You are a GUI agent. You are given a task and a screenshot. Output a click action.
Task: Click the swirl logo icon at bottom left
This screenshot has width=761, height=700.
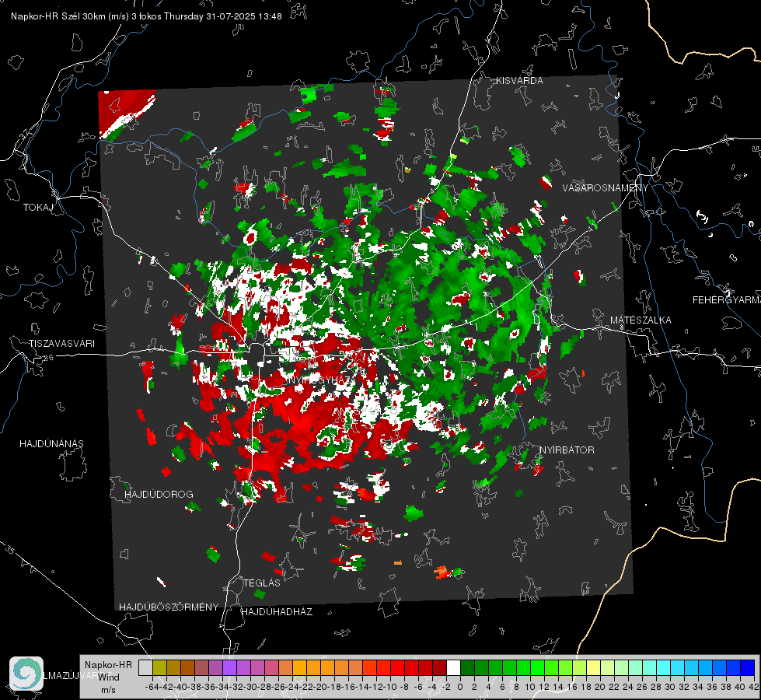(26, 674)
